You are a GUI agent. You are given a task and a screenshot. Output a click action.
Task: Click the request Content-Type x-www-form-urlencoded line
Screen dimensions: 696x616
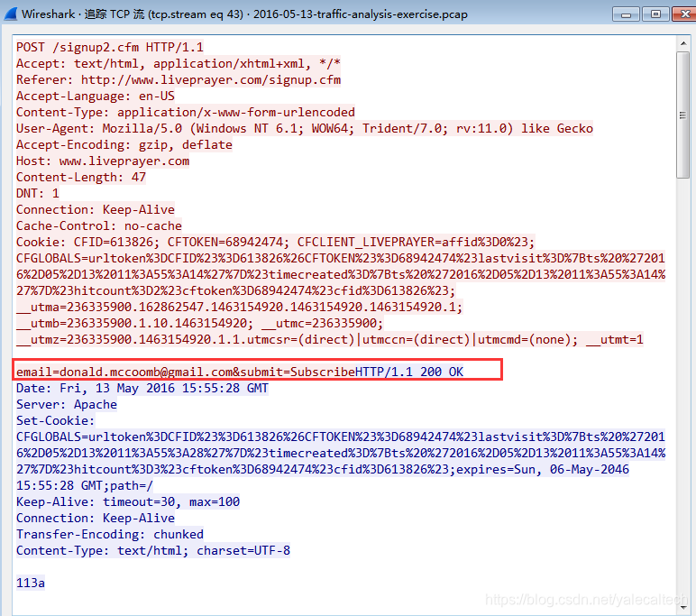[186, 112]
